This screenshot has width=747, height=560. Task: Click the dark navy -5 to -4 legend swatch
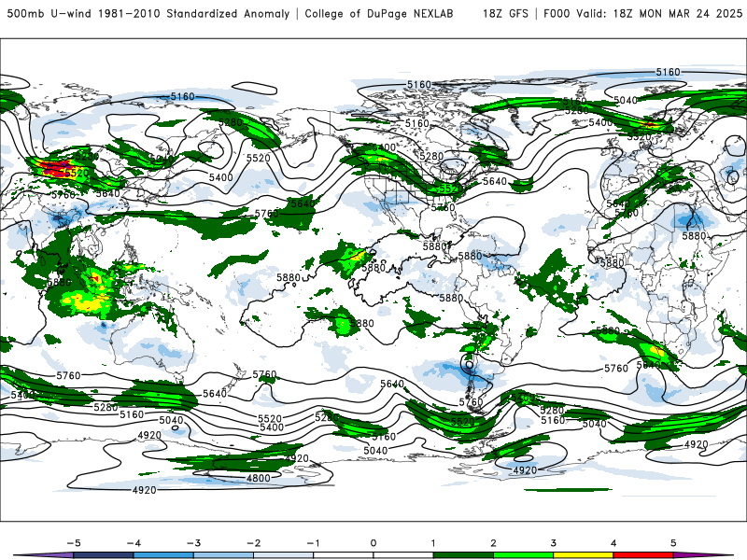(x=104, y=555)
